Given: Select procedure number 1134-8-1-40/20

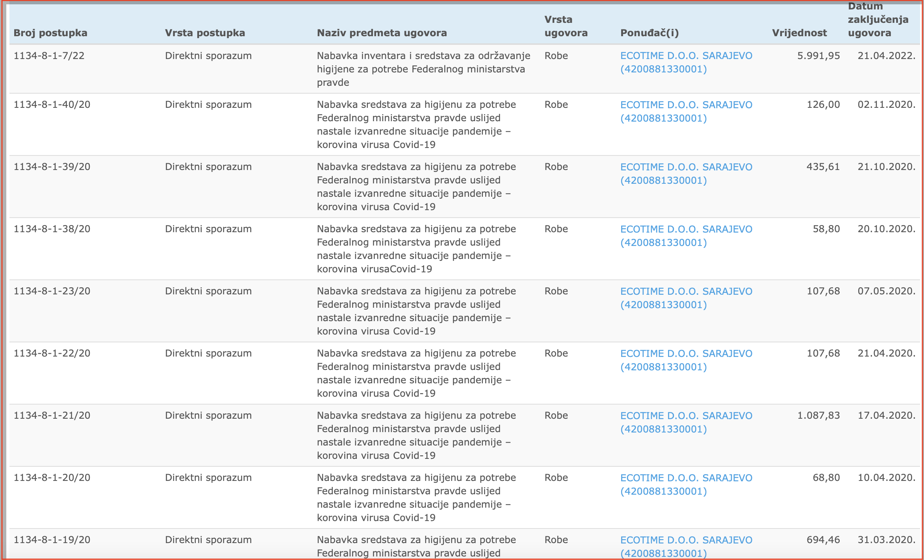Looking at the screenshot, I should pyautogui.click(x=52, y=105).
